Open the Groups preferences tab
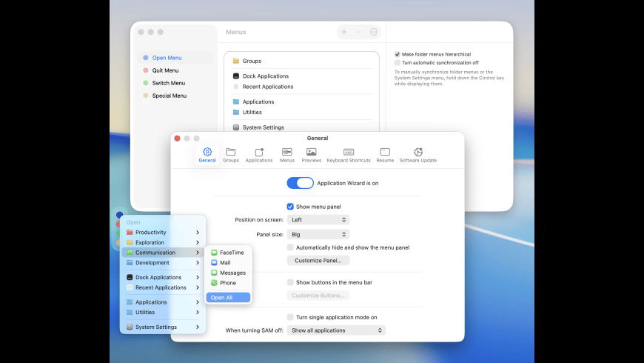 click(x=231, y=155)
